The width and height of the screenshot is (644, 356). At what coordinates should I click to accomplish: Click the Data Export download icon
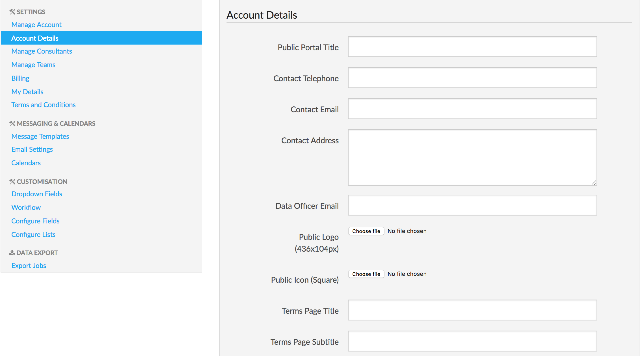tap(12, 252)
